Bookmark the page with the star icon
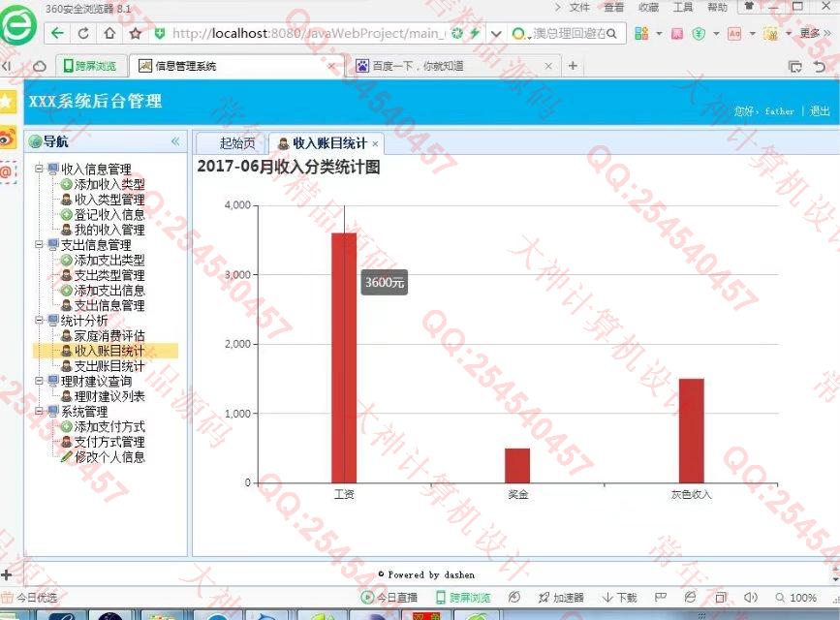The height and width of the screenshot is (620, 840). point(136,33)
